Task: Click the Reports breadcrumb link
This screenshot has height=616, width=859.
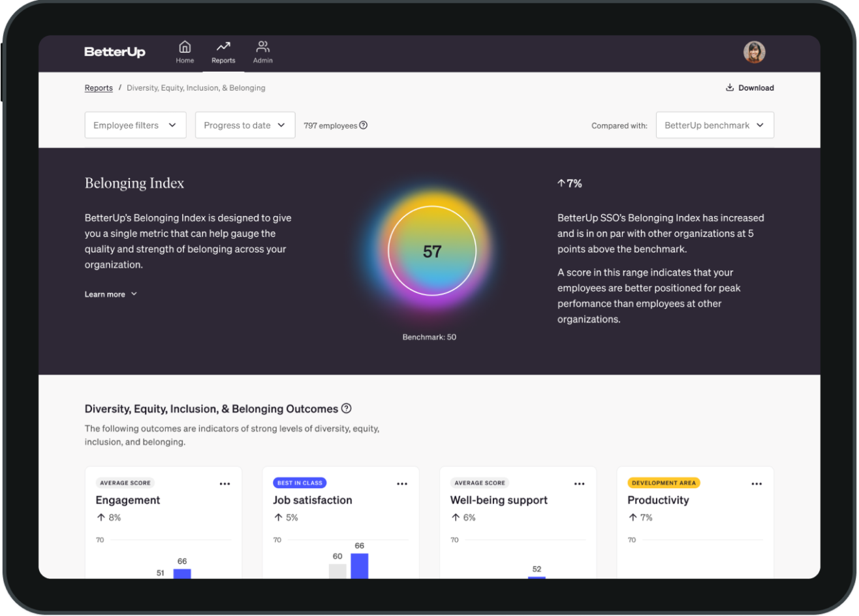Action: pyautogui.click(x=99, y=88)
